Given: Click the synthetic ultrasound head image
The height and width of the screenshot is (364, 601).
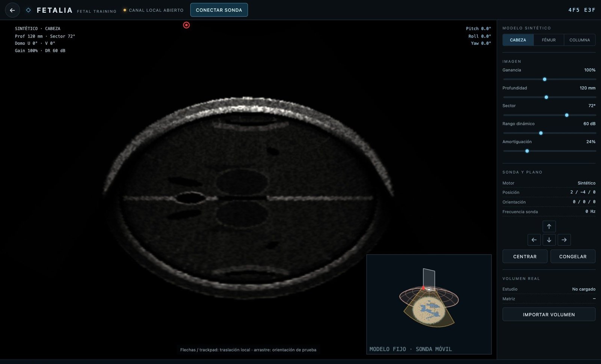Looking at the screenshot, I should 248,198.
